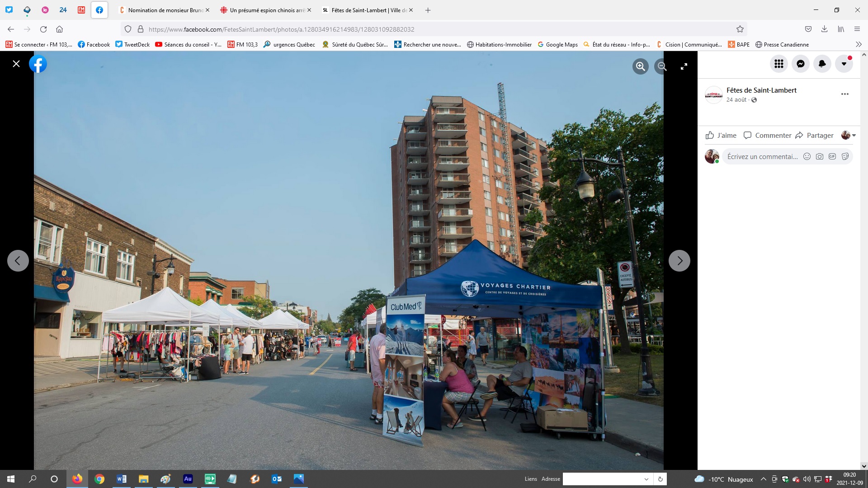
Task: Like the photo with J'aime
Action: point(721,135)
